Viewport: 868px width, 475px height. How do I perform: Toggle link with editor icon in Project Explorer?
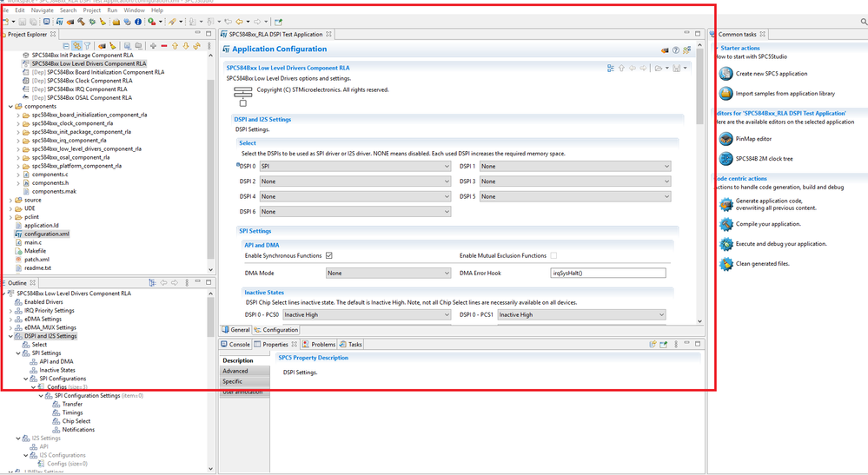pyautogui.click(x=77, y=46)
